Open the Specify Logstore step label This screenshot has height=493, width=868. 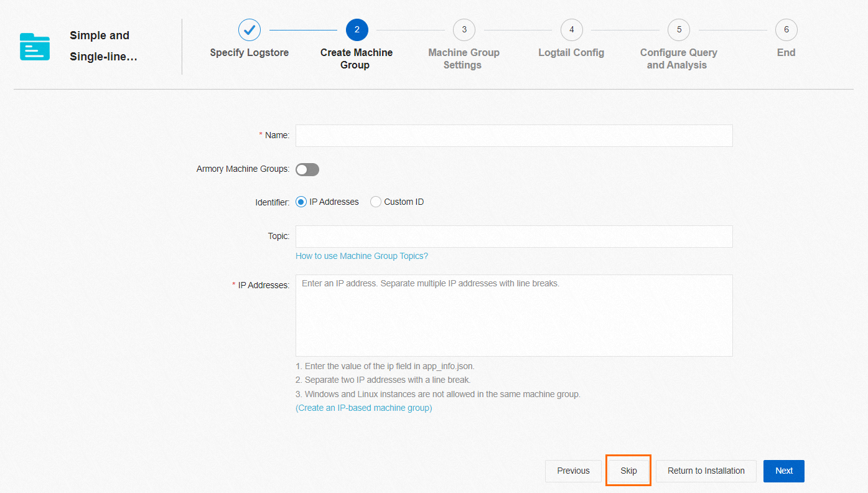click(x=249, y=52)
